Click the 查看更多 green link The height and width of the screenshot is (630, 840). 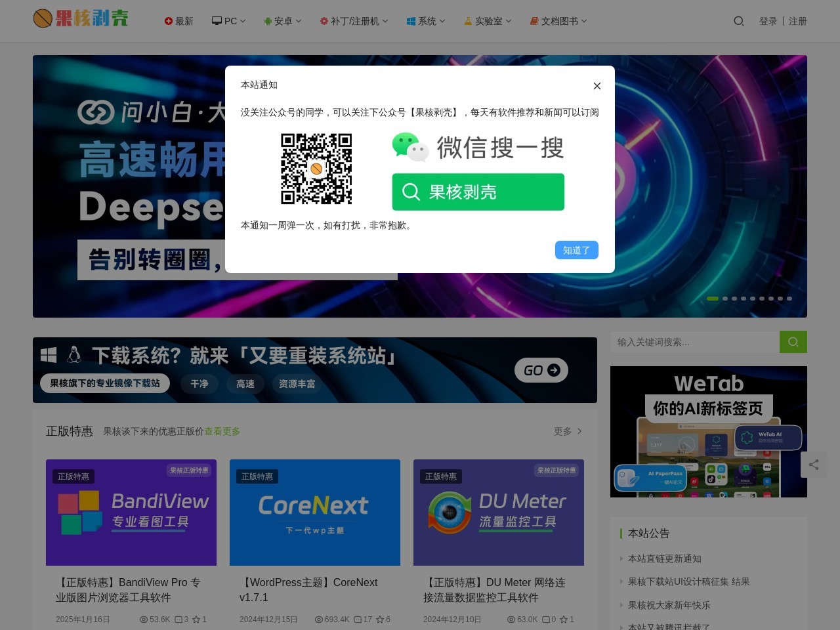[222, 431]
